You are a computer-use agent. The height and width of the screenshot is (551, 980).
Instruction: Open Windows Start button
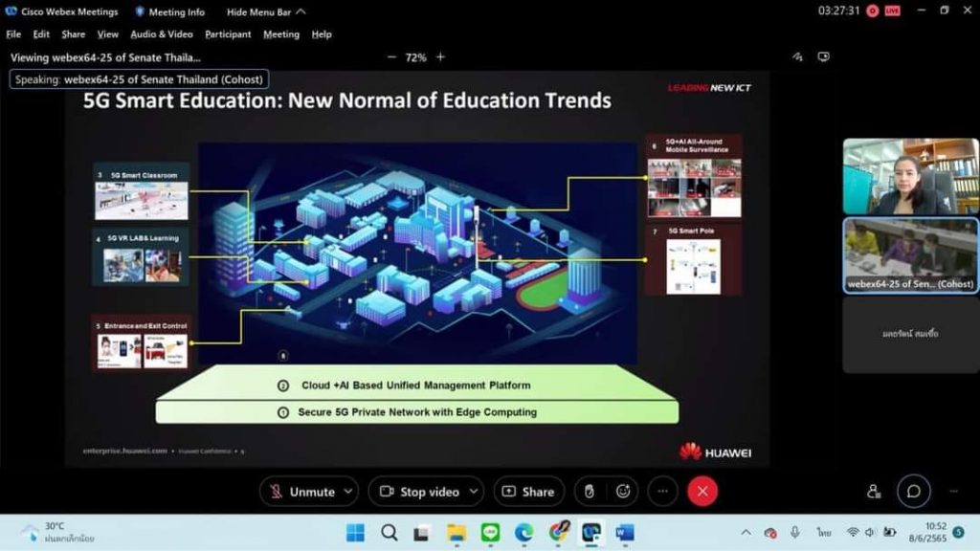point(356,533)
